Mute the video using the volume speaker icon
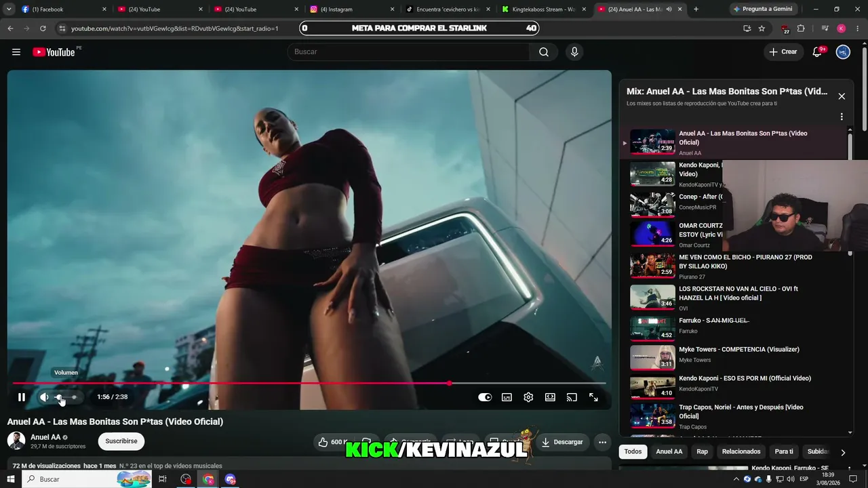This screenshot has width=868, height=488. pyautogui.click(x=44, y=397)
